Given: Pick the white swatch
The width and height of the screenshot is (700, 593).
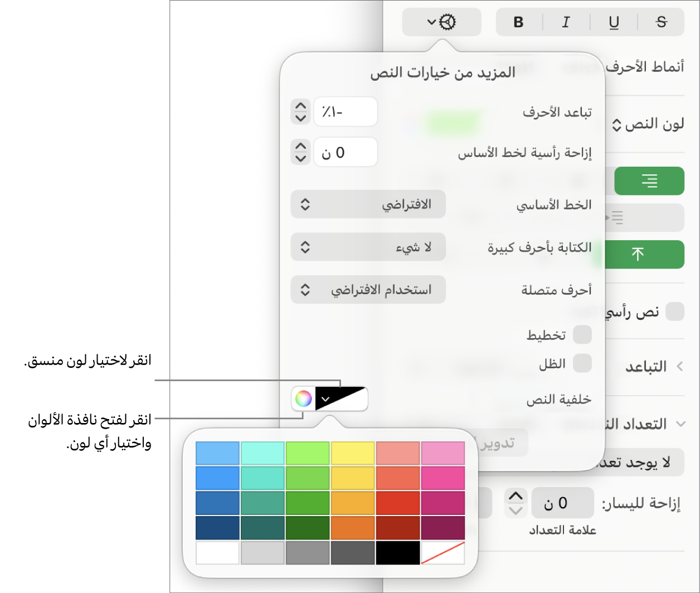Looking at the screenshot, I should 218,553.
